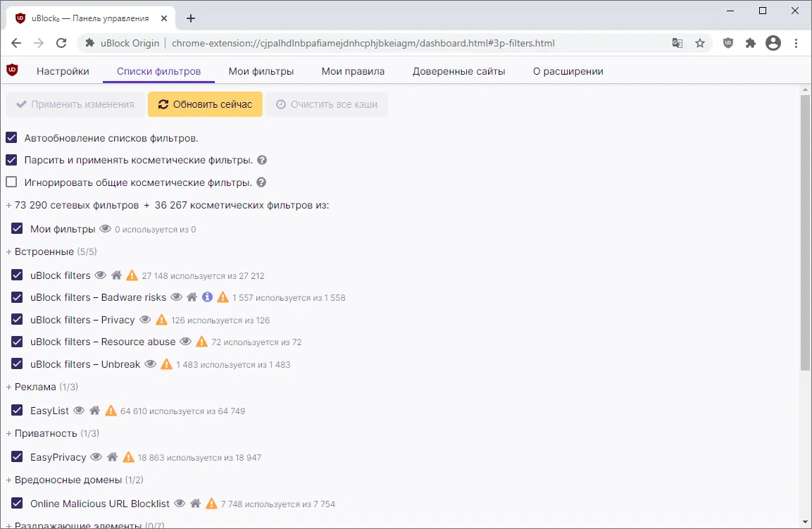The width and height of the screenshot is (812, 529).
Task: Open home icon for Online Malicious URL Blocklist
Action: click(x=195, y=503)
